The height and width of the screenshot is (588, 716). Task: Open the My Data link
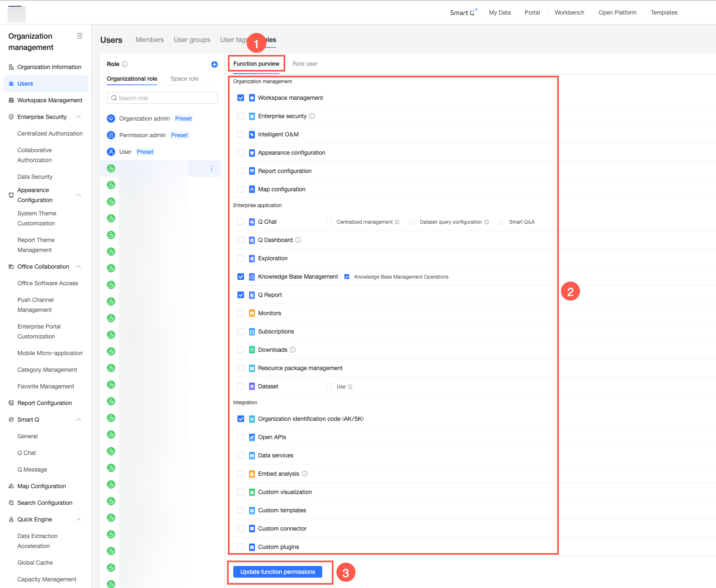click(x=500, y=12)
